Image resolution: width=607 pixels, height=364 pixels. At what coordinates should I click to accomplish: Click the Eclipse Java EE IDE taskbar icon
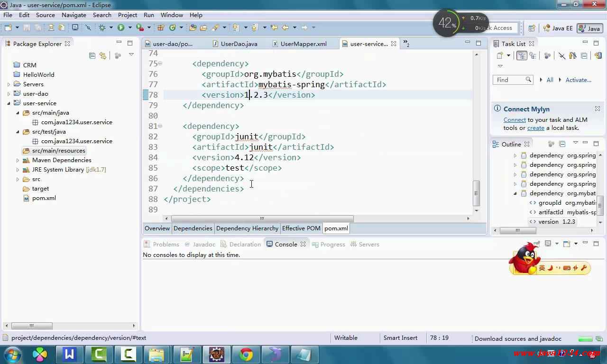pos(217,354)
